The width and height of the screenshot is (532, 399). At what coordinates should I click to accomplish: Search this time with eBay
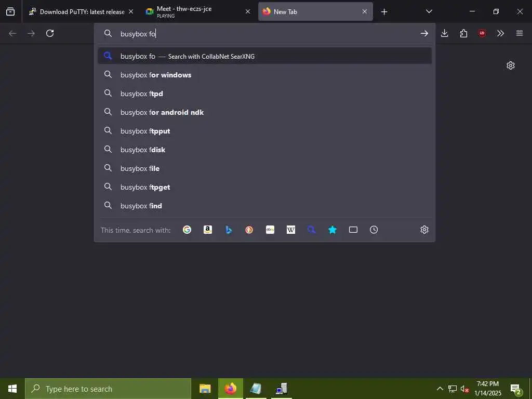270,230
